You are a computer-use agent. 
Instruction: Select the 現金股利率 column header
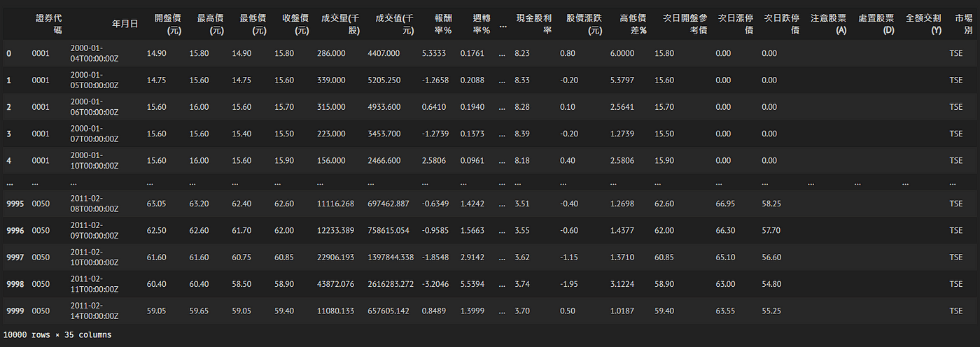[x=535, y=23]
